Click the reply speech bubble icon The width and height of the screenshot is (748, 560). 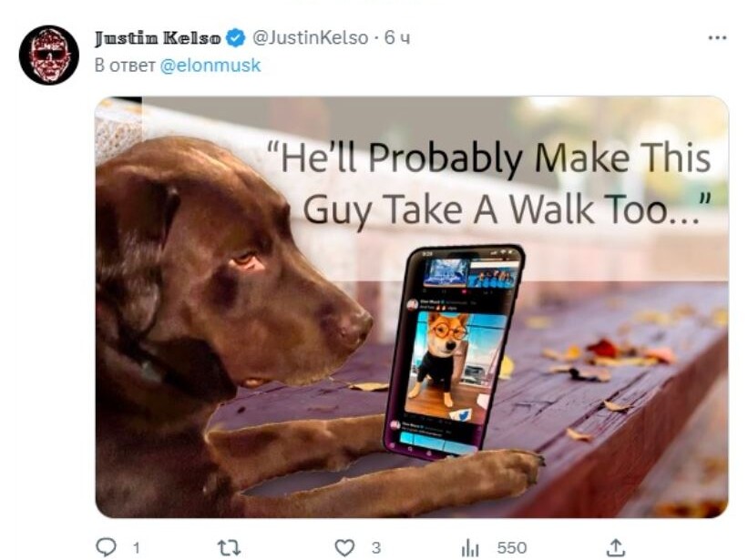pos(108,546)
